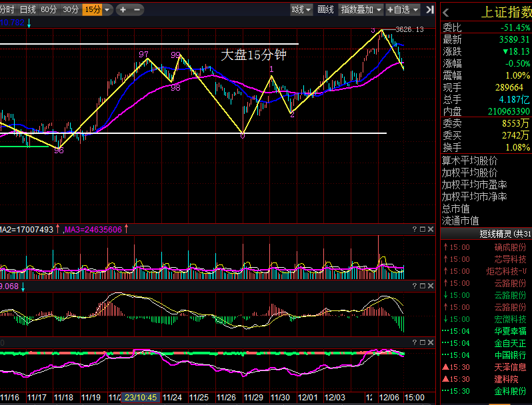Go back with left arrow beside 上证指数

(446, 13)
